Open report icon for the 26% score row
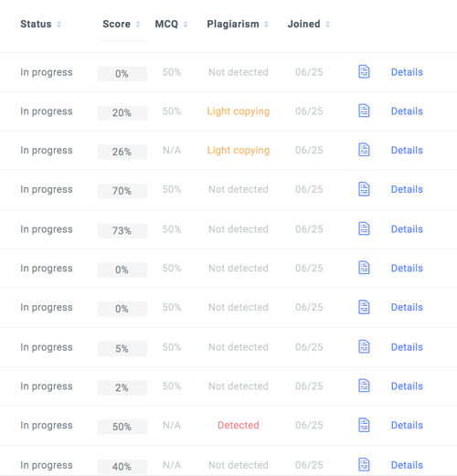The height and width of the screenshot is (476, 457). (364, 150)
